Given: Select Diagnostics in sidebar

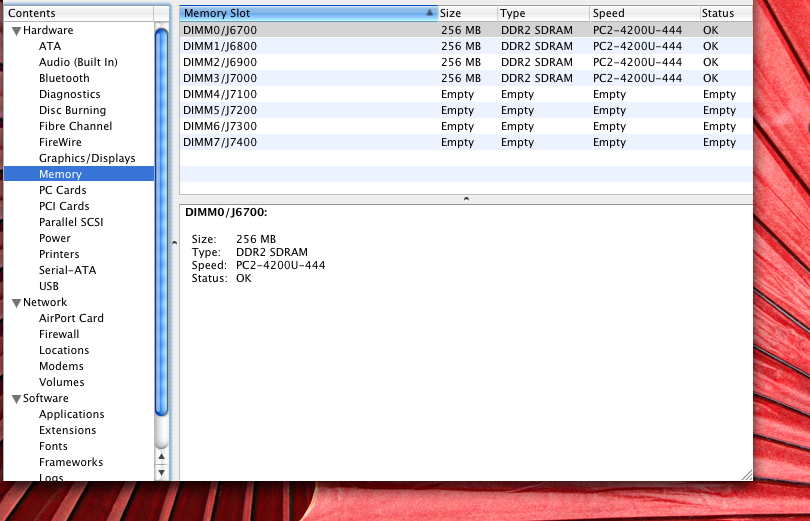Looking at the screenshot, I should [x=70, y=94].
